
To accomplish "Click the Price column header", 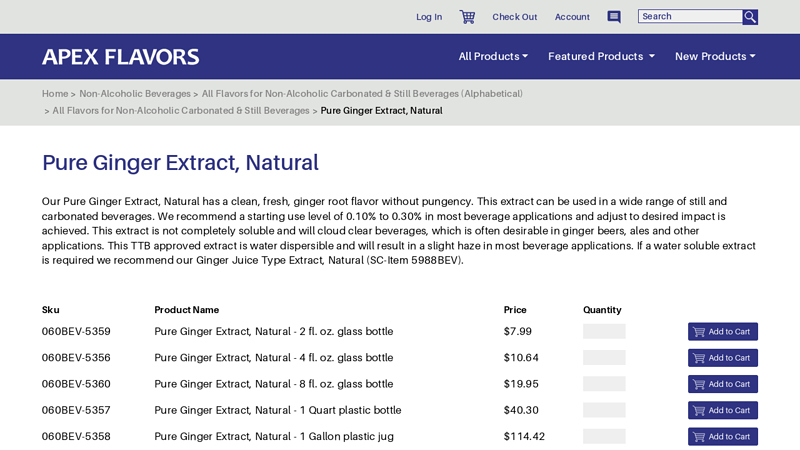I will tap(515, 310).
